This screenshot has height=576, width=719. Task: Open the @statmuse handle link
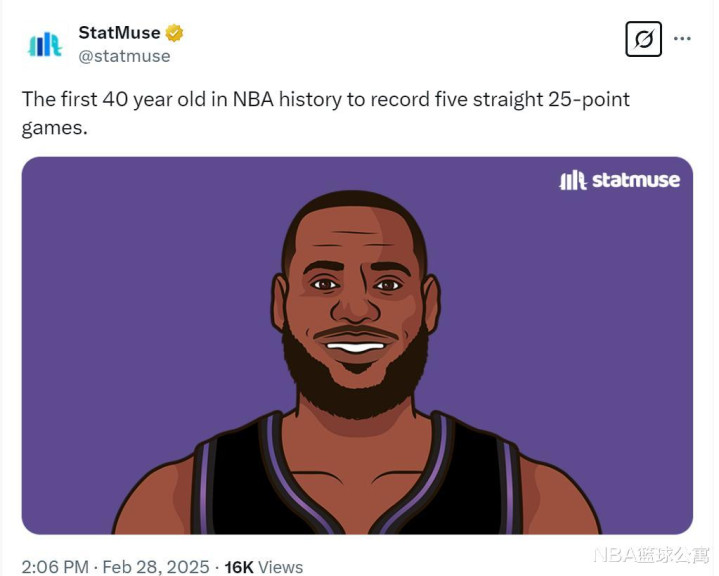[124, 56]
